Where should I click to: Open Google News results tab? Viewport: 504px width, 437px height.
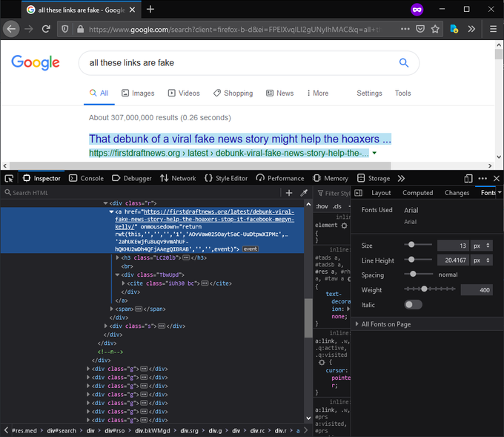[x=279, y=93]
